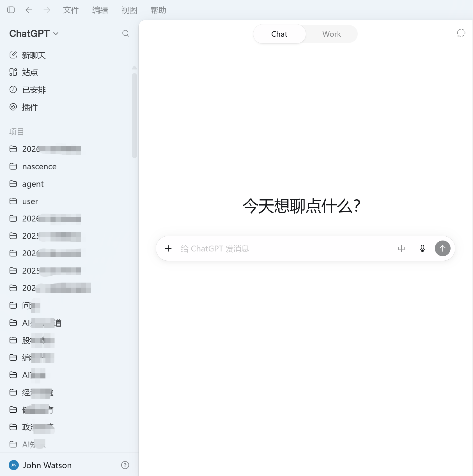Switch to the Chat tab
This screenshot has width=473, height=476.
tap(279, 34)
